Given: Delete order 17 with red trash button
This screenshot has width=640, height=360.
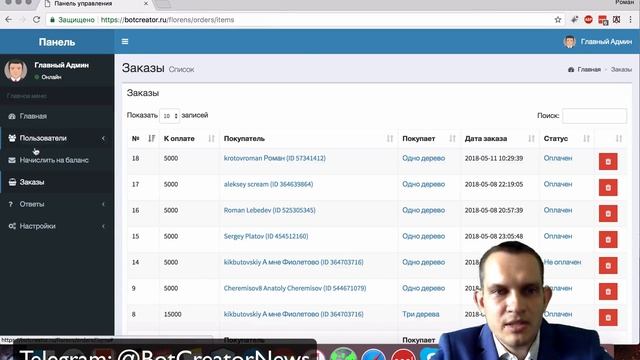Looking at the screenshot, I should pos(608,188).
